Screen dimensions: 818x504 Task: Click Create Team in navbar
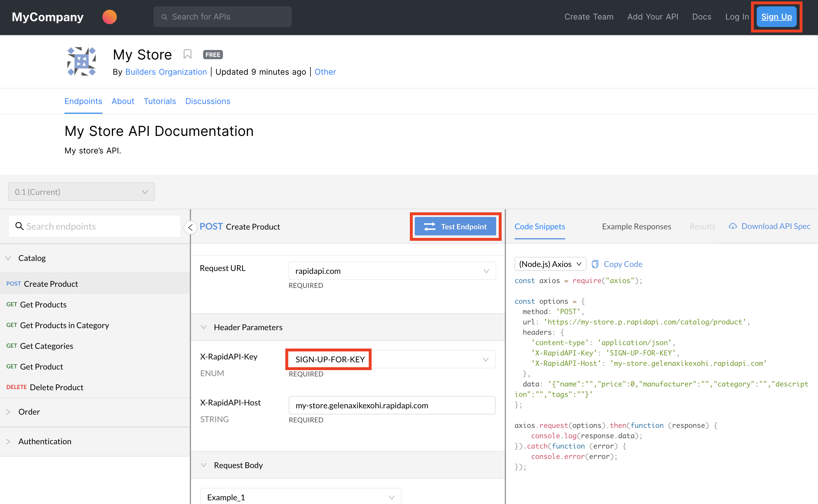click(x=589, y=17)
